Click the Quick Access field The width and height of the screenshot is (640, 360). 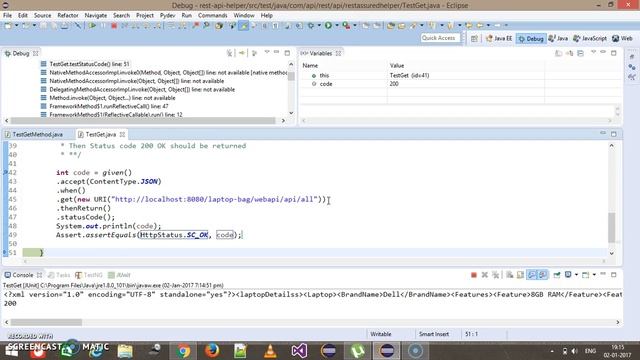[440, 38]
